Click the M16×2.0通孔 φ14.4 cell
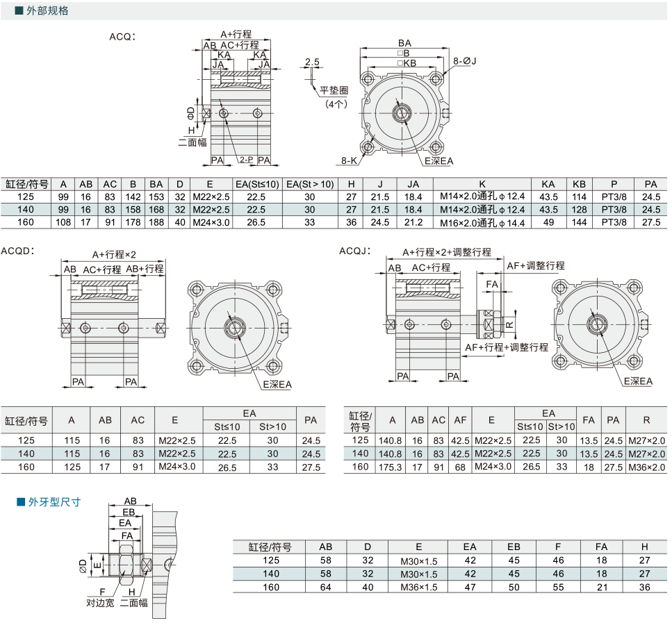 [482, 222]
